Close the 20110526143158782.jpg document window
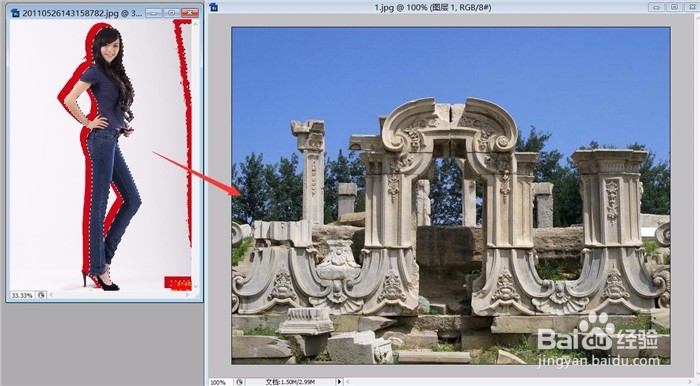The width and height of the screenshot is (700, 386). 190,13
